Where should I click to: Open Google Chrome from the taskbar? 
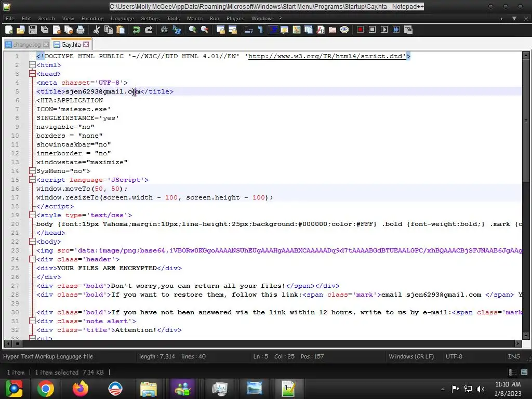46,389
